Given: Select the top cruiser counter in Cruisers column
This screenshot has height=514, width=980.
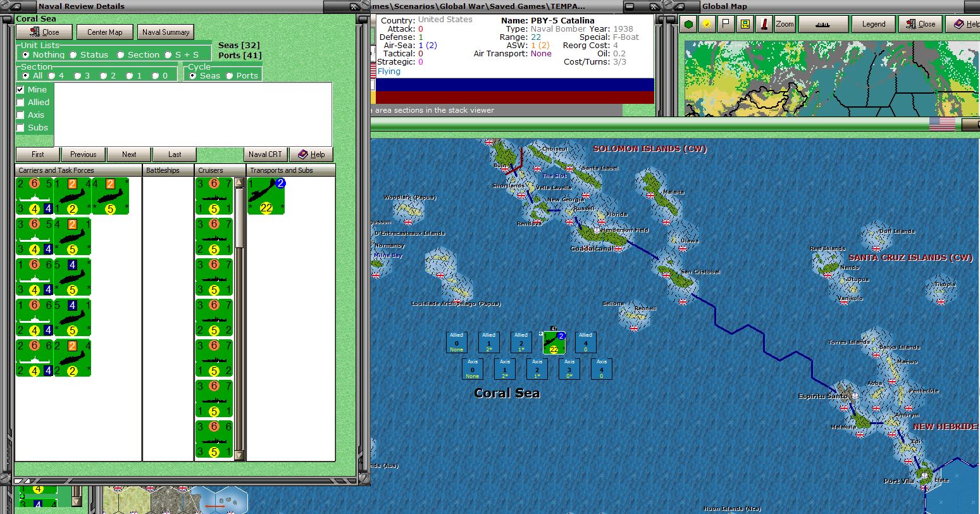Looking at the screenshot, I should click(214, 196).
